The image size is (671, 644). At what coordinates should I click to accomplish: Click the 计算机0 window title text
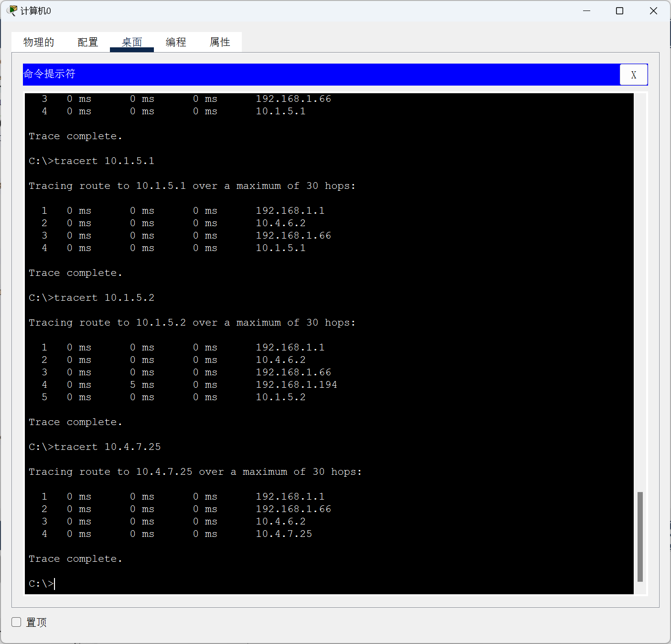coord(36,11)
